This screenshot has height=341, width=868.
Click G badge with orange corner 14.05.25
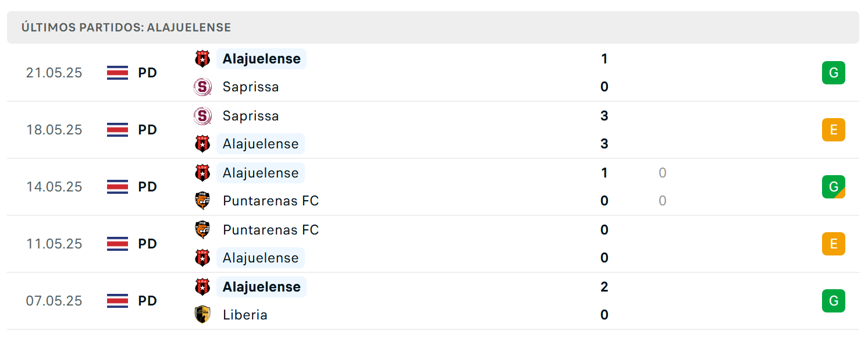pos(833,187)
